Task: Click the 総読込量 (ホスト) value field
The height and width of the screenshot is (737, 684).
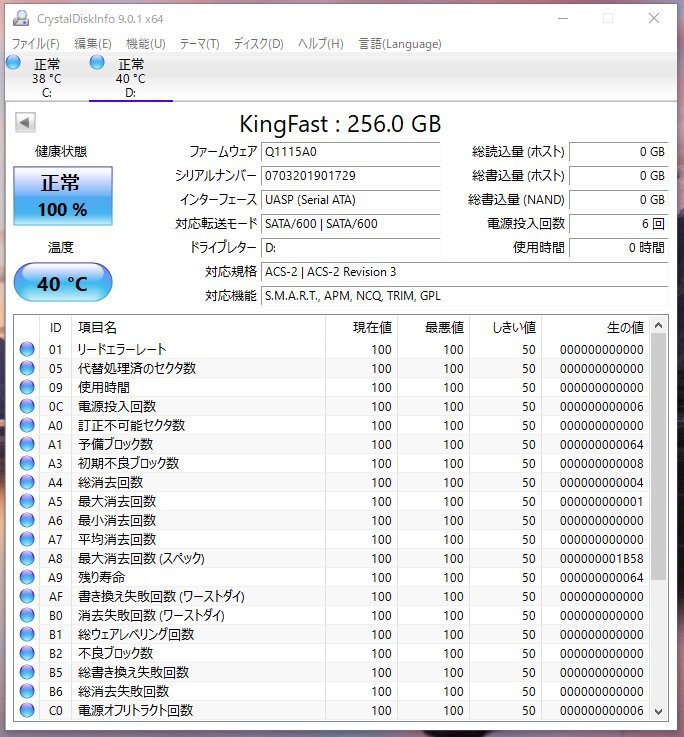Action: [x=619, y=152]
